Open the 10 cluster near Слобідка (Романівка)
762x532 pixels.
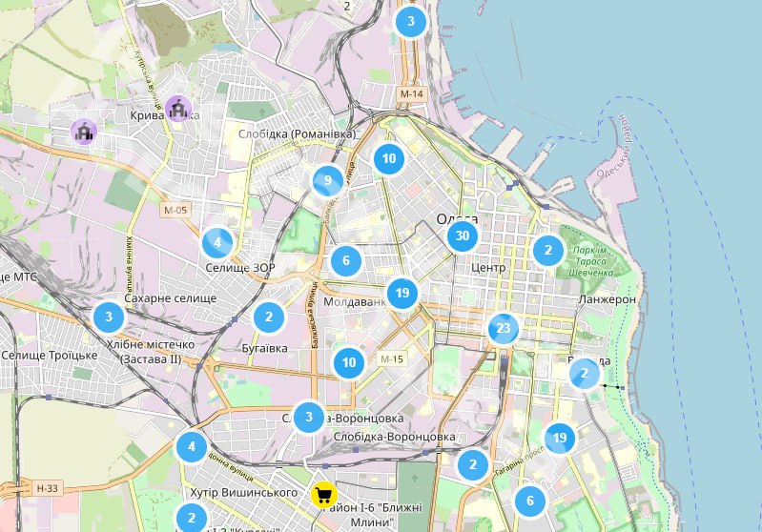click(388, 159)
